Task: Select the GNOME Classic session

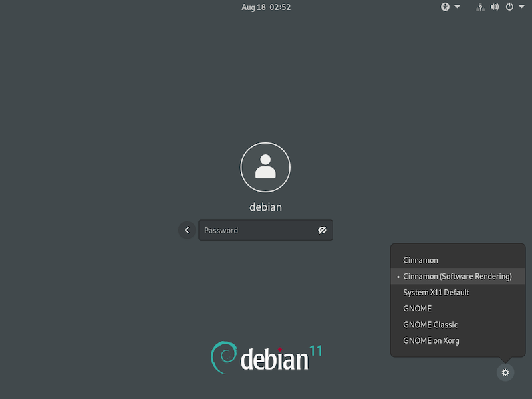Action: (x=458, y=325)
